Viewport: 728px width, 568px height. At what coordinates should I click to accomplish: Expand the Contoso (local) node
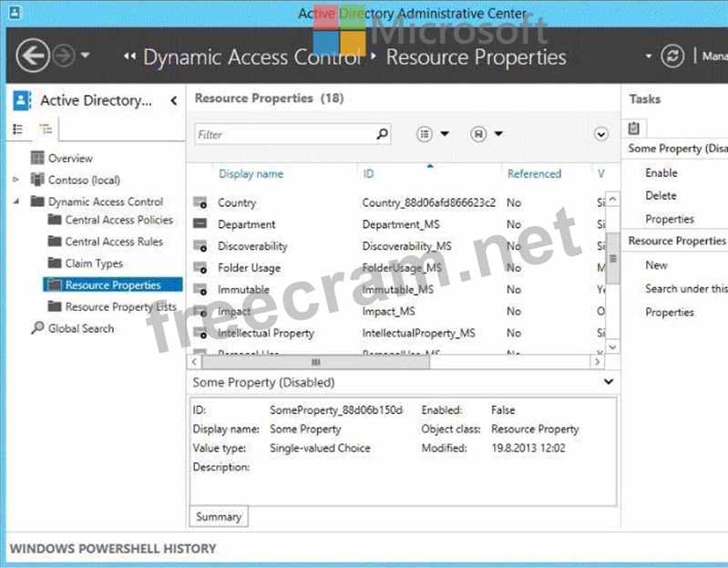tap(15, 180)
